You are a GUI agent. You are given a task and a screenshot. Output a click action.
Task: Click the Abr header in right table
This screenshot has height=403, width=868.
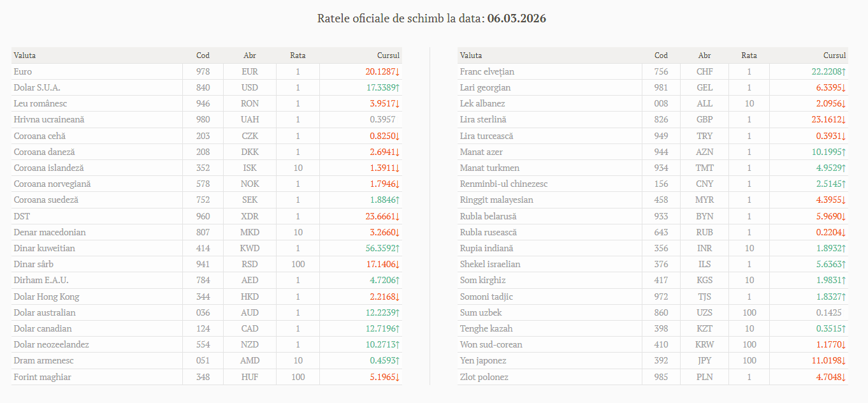pyautogui.click(x=704, y=55)
